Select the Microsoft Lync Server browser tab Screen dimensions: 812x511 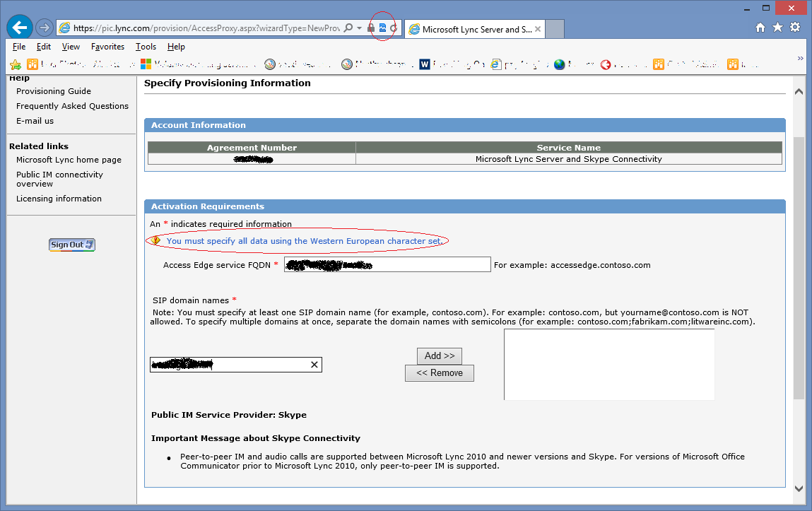[476, 30]
